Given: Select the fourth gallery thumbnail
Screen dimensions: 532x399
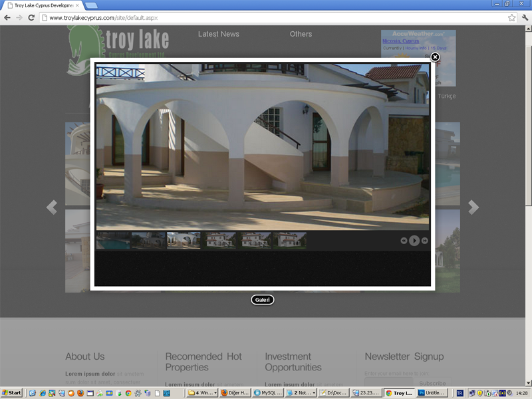Looking at the screenshot, I should (219, 241).
